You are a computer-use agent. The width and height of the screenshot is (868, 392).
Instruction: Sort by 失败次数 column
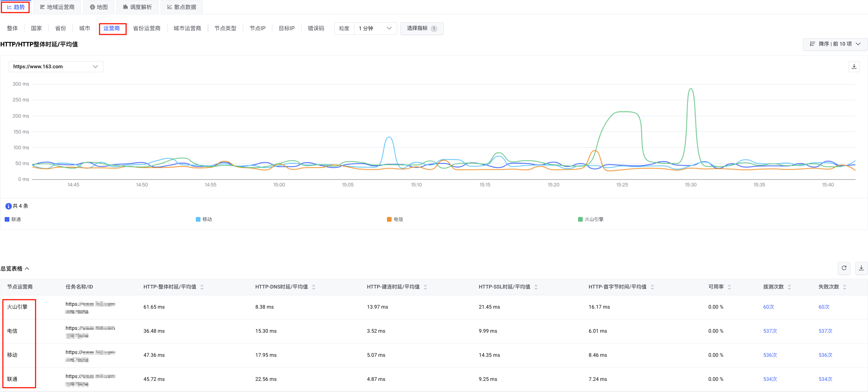pos(845,287)
